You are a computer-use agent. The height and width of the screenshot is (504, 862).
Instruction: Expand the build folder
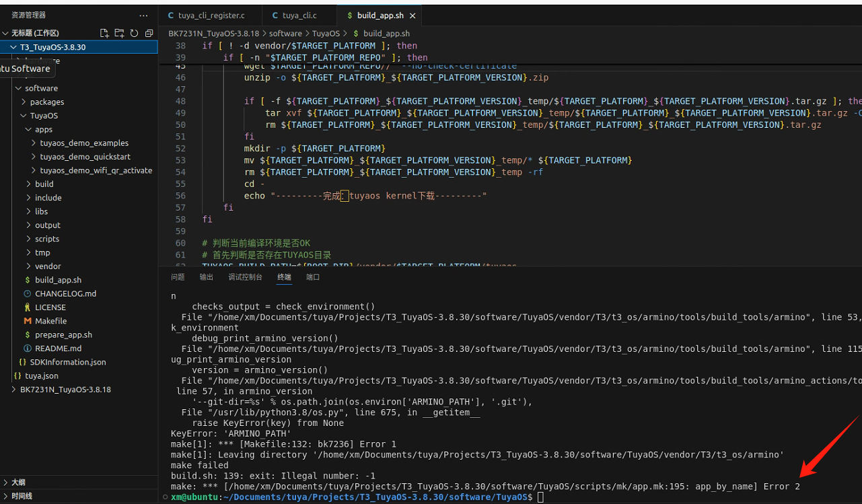click(79, 184)
